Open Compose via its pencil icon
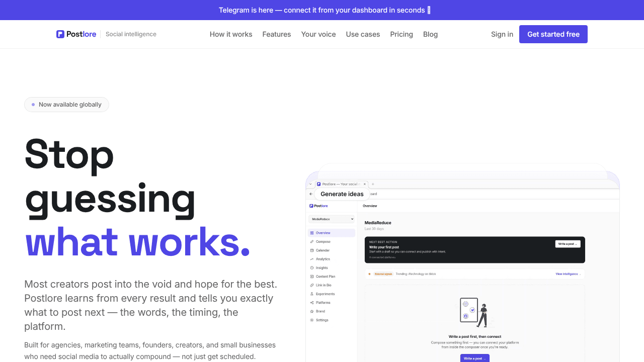This screenshot has width=644, height=362. (312, 242)
